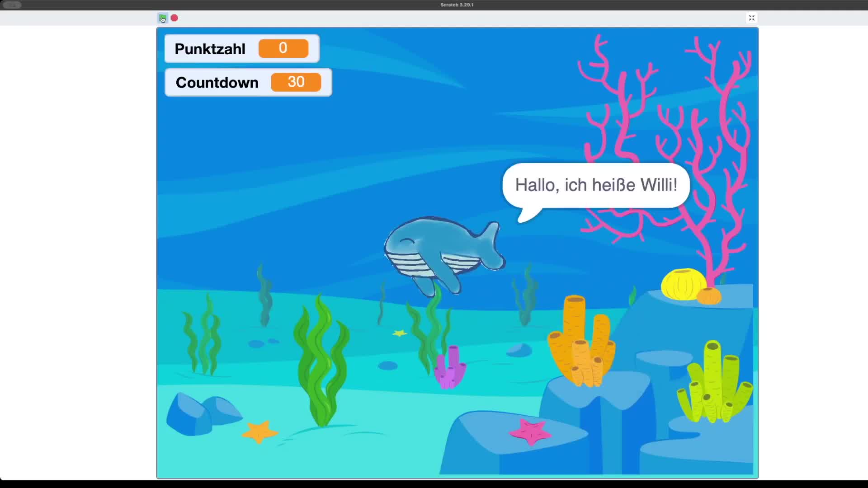Click the small yellow starfish near the seaweed
The width and height of the screenshot is (868, 488).
pos(399,333)
